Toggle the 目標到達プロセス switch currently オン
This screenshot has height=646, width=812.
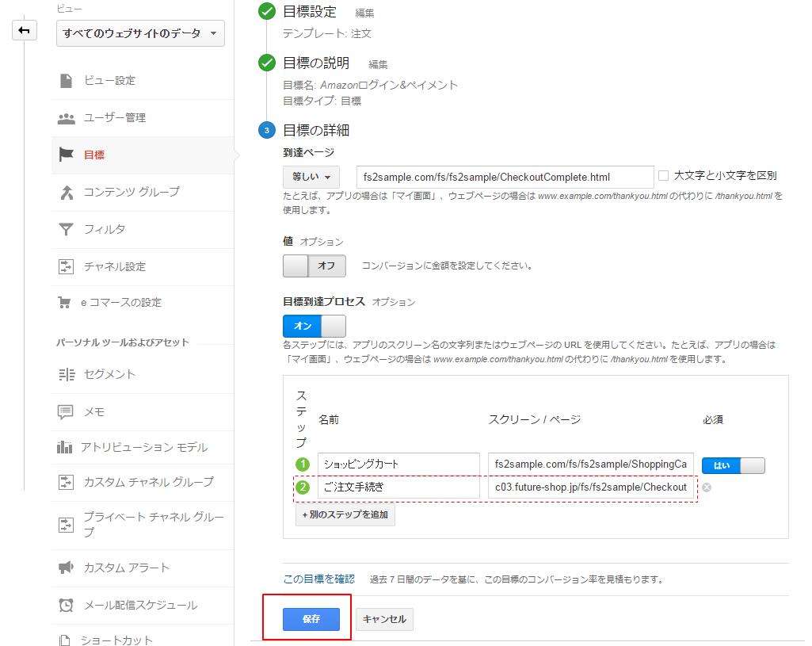point(315,327)
